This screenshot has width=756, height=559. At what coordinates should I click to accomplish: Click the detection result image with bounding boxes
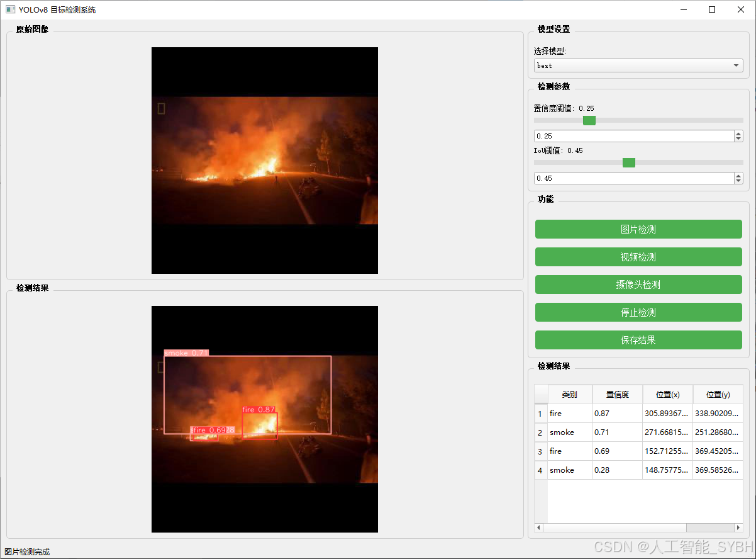click(264, 419)
